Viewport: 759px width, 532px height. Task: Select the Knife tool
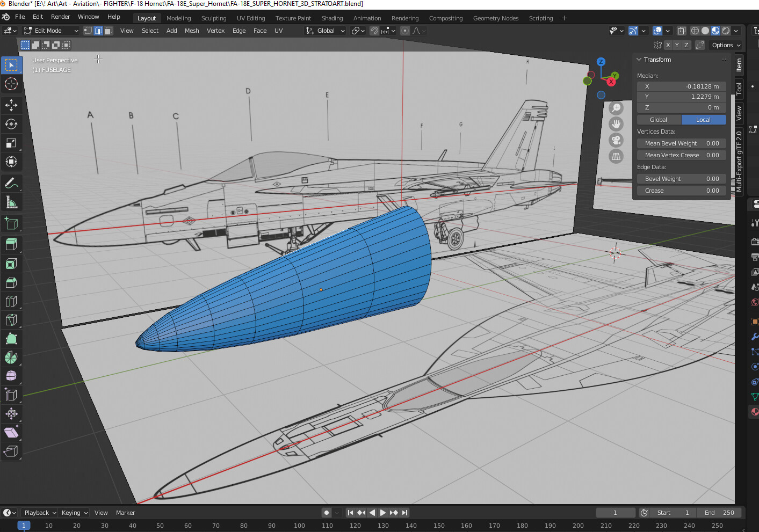point(11,320)
